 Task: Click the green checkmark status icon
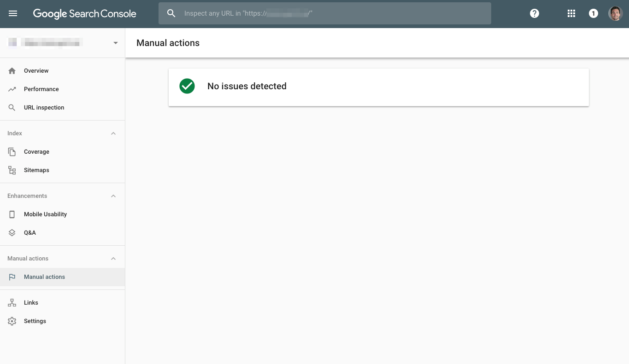coord(187,86)
